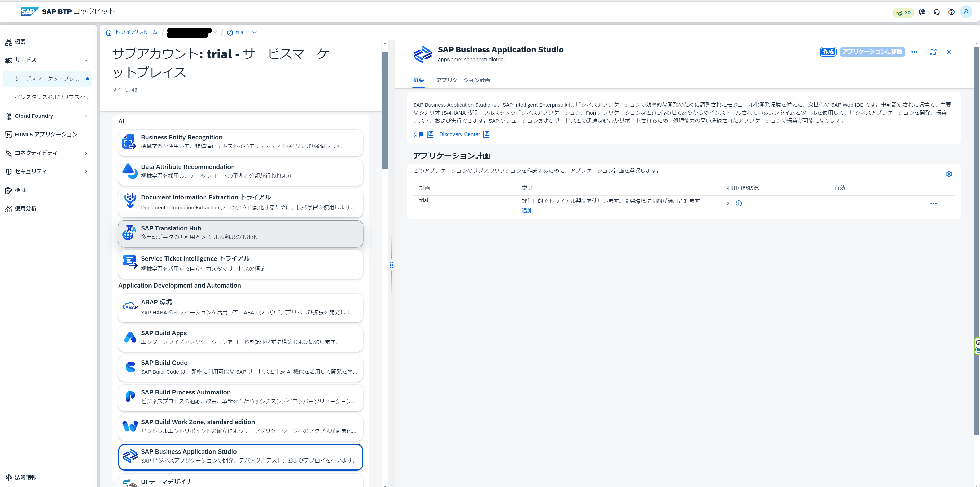Enter full screen mode for details panel

pyautogui.click(x=933, y=52)
